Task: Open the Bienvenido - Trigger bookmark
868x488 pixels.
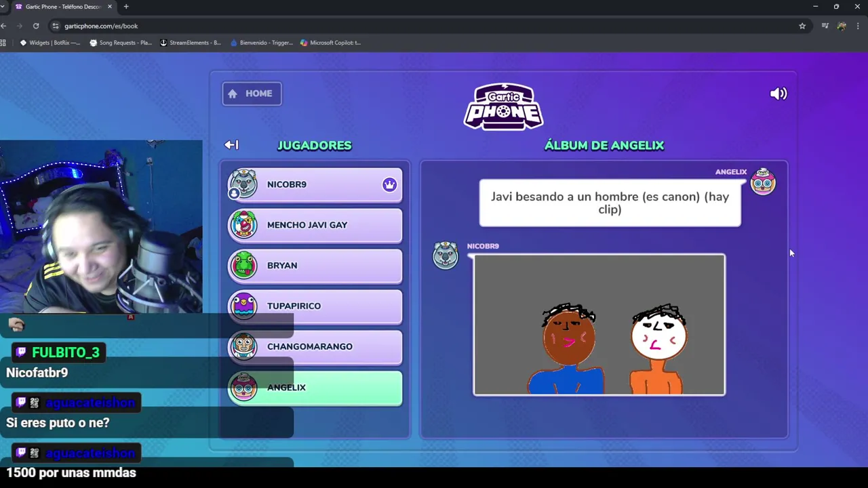Action: pos(261,43)
